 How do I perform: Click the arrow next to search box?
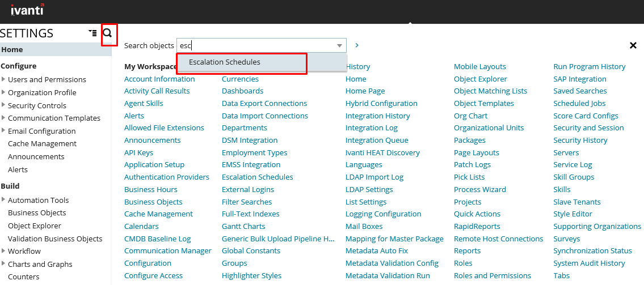(x=357, y=45)
